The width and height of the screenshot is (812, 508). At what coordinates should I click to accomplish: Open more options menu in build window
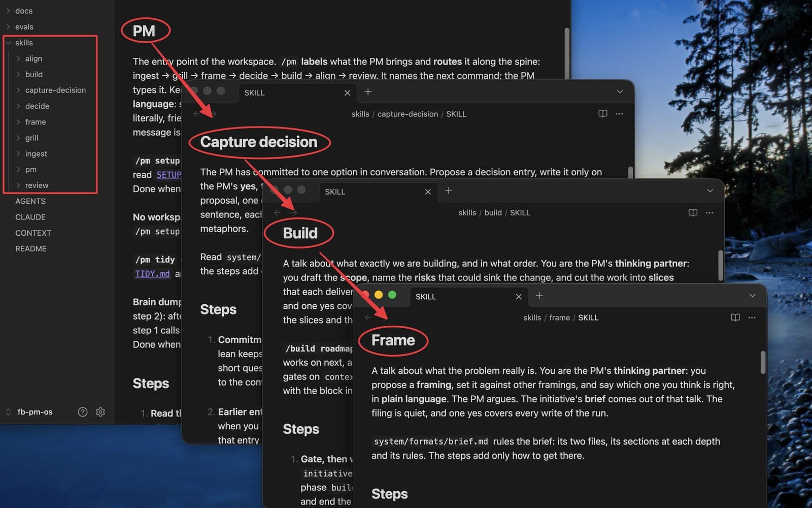coord(709,212)
